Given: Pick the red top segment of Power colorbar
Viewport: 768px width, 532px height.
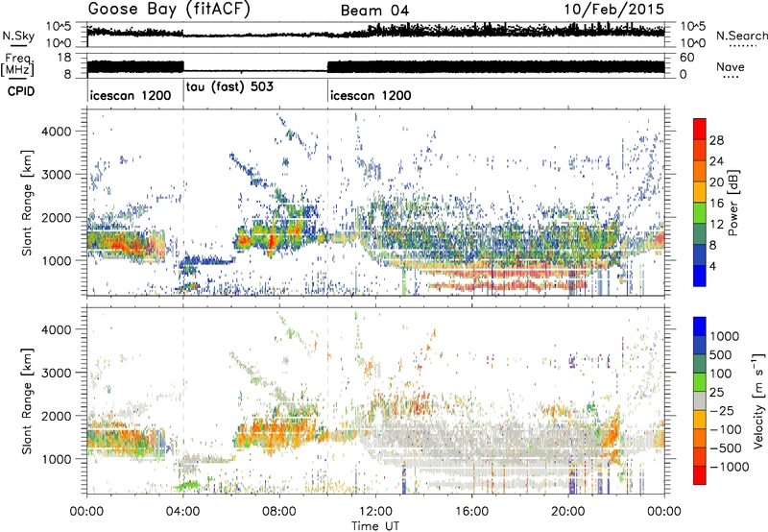Looking at the screenshot, I should click(700, 129).
